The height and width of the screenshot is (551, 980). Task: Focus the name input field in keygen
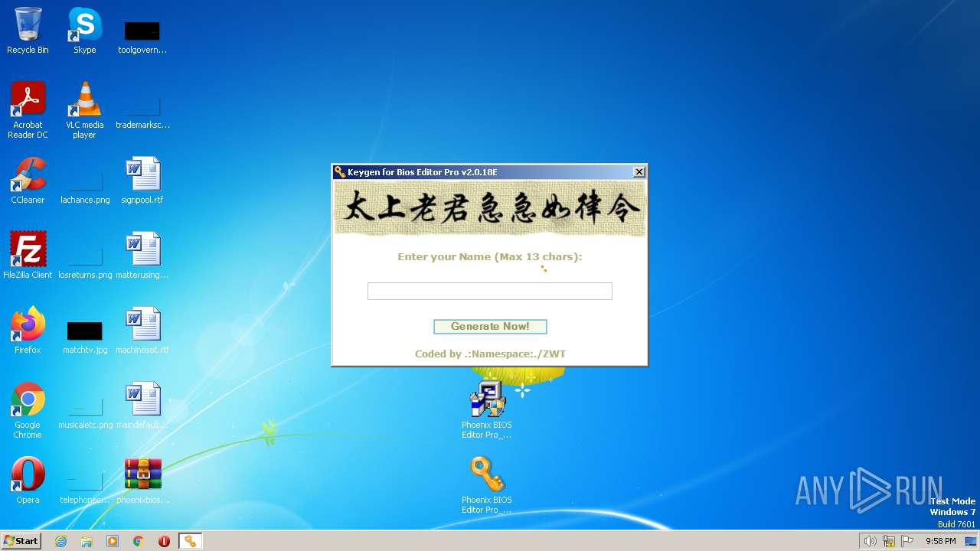coord(490,291)
